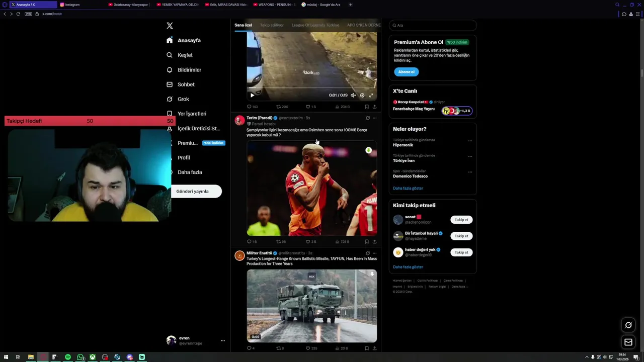Switch to müslej Google'da Ara tab
The width and height of the screenshot is (644, 362).
click(x=322, y=5)
